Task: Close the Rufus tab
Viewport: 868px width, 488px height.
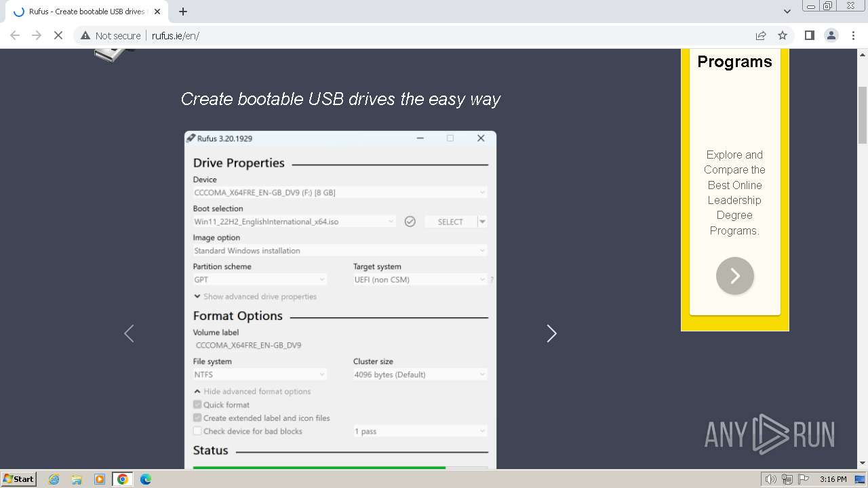Action: click(157, 12)
